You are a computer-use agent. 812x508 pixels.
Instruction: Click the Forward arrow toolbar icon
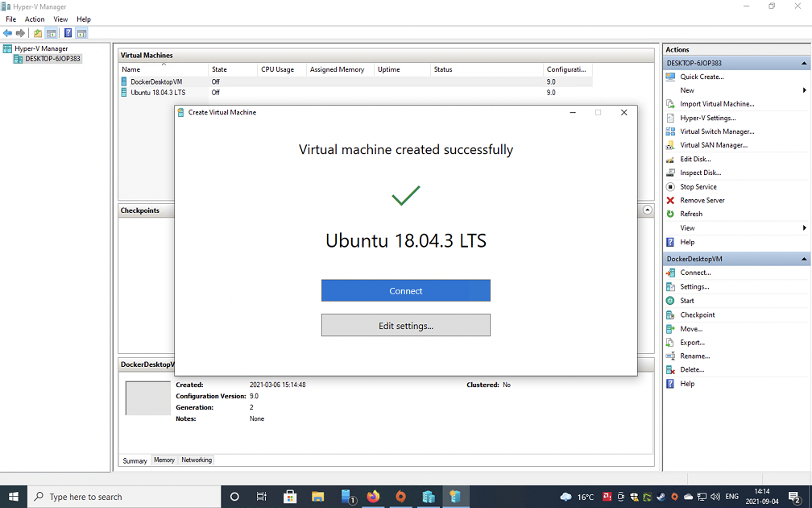20,33
